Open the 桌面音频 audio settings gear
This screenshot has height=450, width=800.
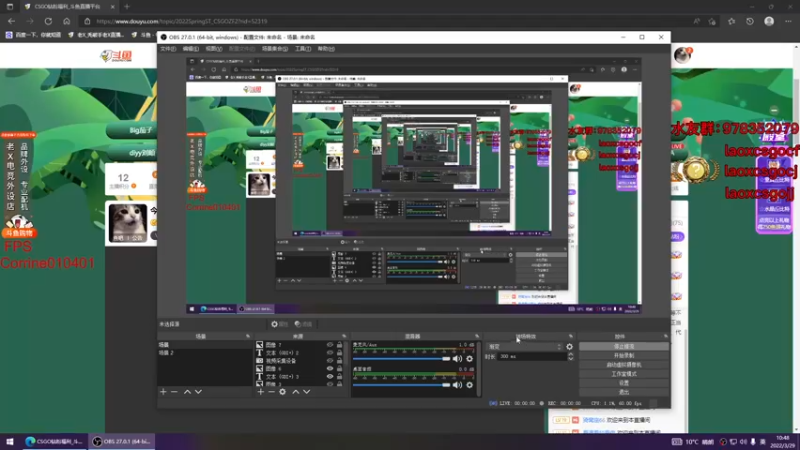469,385
